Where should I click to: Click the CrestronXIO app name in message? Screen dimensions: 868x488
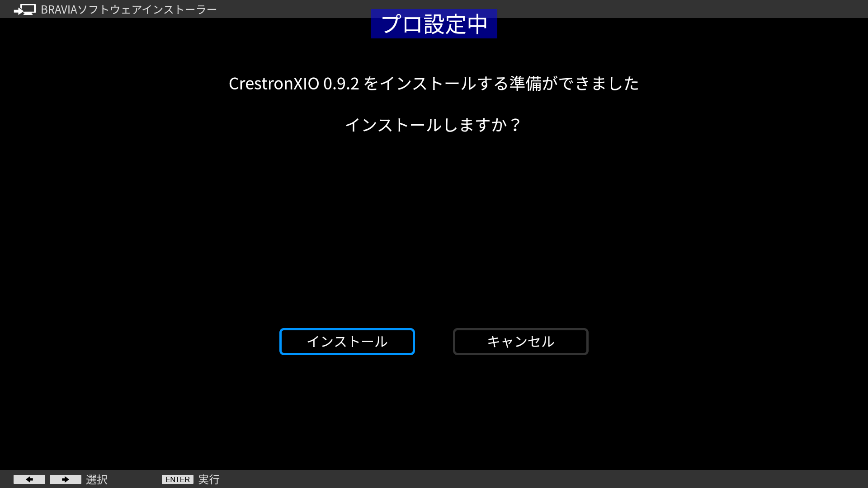[x=274, y=84]
